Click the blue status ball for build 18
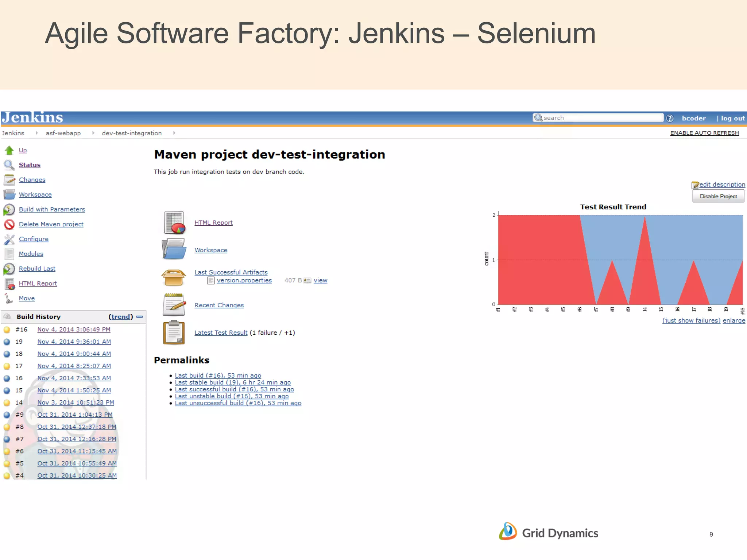 tap(7, 354)
